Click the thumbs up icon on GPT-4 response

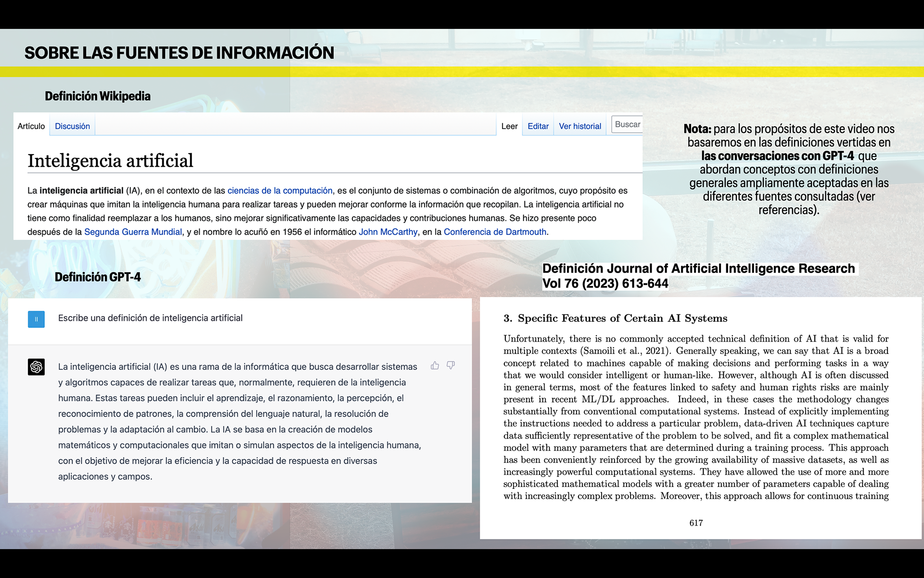[x=435, y=366]
